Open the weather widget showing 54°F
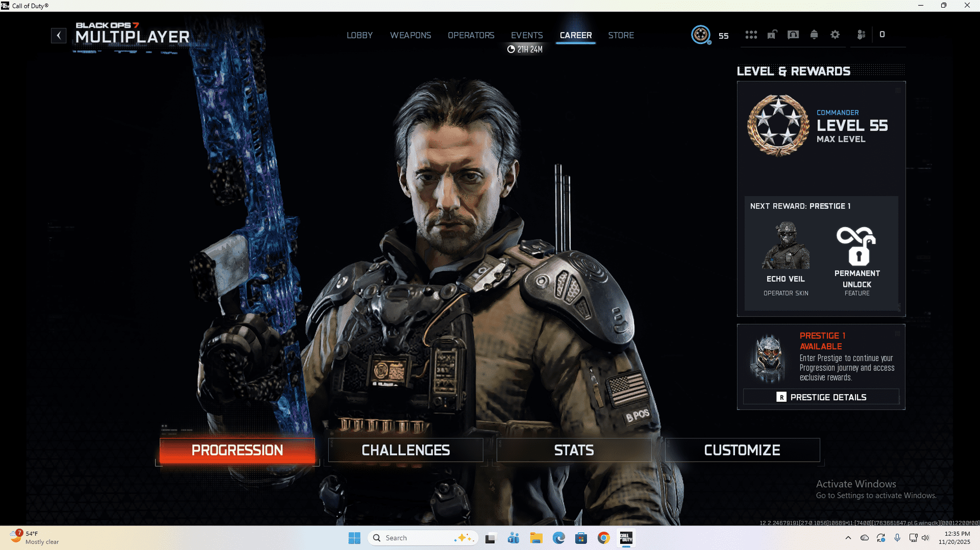The width and height of the screenshot is (980, 550). [x=34, y=538]
